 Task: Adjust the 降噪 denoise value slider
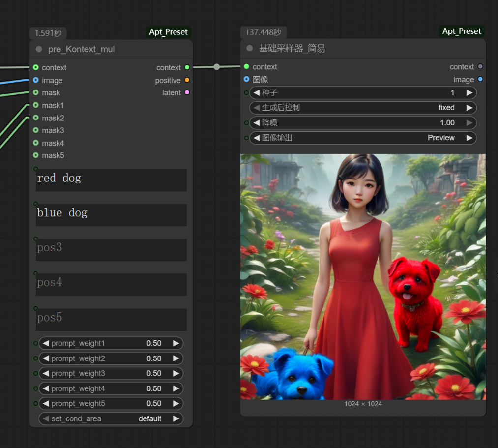click(x=363, y=122)
